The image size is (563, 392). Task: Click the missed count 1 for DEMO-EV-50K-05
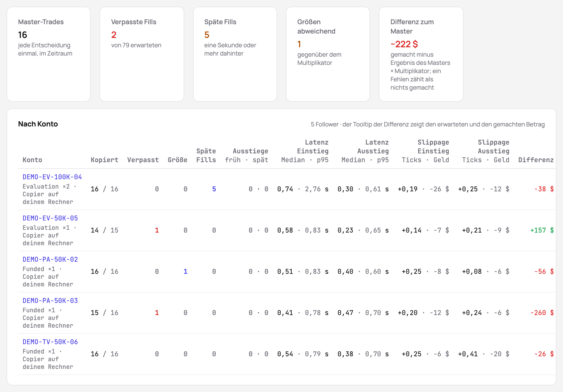157,230
